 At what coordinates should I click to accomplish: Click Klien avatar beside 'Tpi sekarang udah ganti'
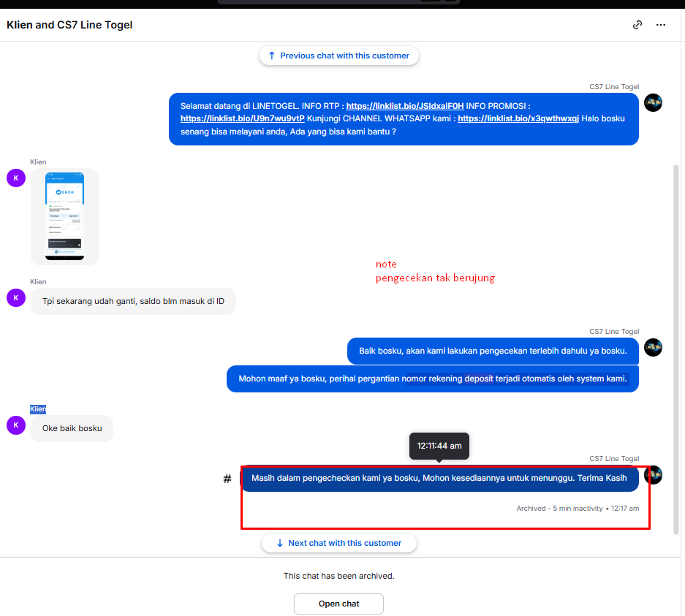pos(16,297)
